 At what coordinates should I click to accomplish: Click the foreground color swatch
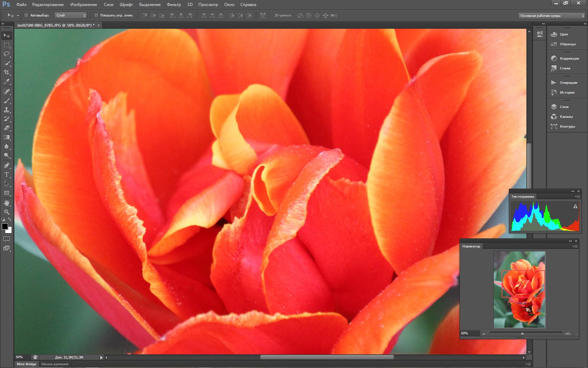5,226
